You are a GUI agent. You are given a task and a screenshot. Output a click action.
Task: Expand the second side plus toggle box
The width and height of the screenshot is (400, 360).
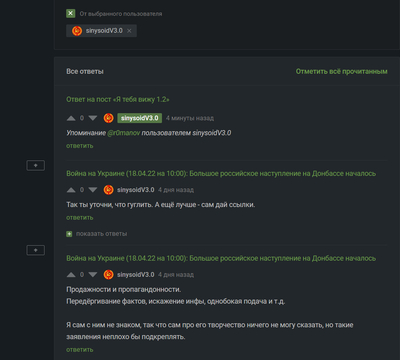coord(36,250)
